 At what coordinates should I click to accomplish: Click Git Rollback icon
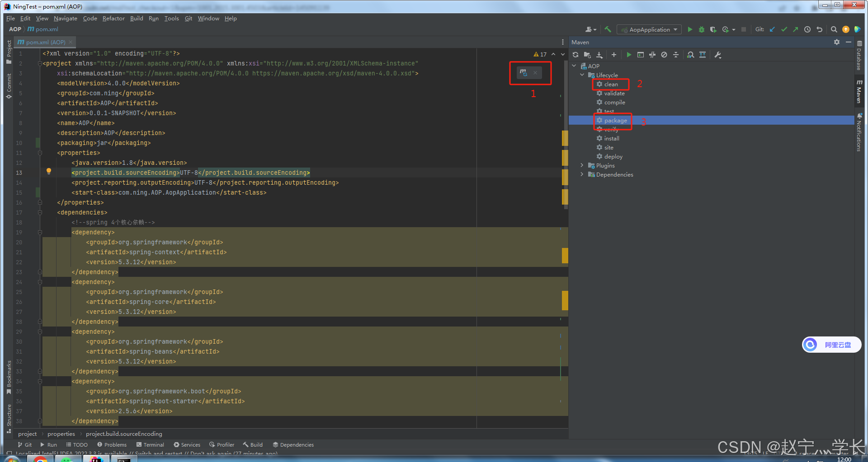pos(819,29)
